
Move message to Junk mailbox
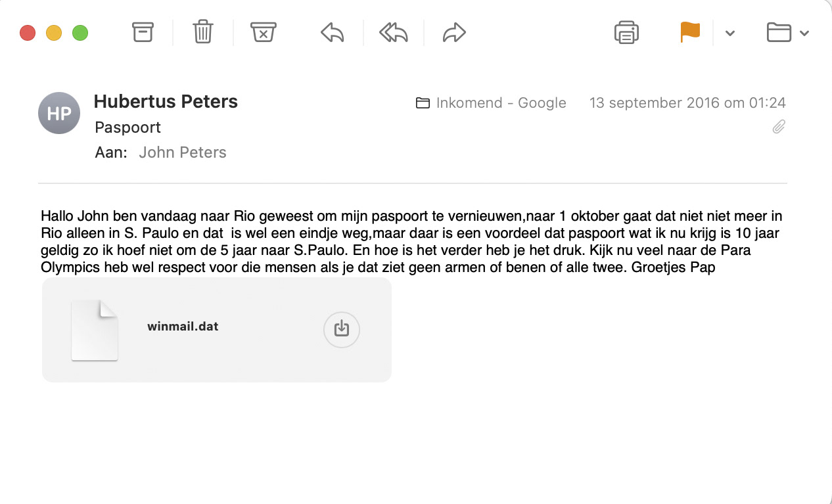pos(263,32)
